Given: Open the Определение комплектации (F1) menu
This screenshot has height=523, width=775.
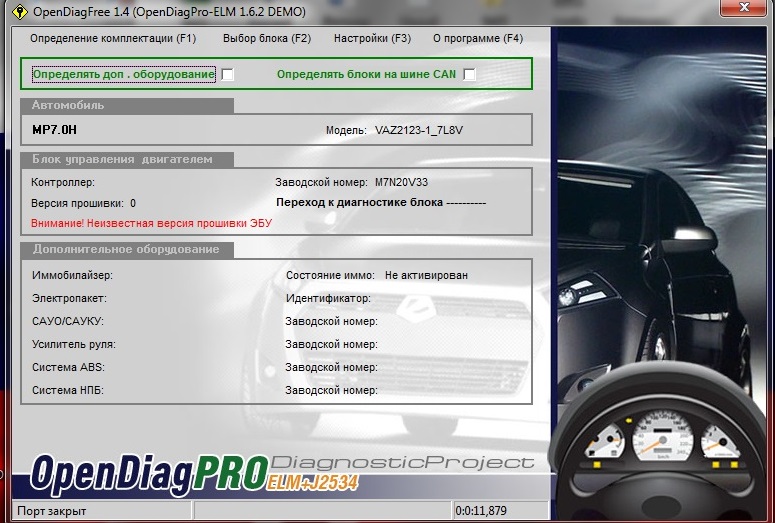Looking at the screenshot, I should (x=113, y=39).
